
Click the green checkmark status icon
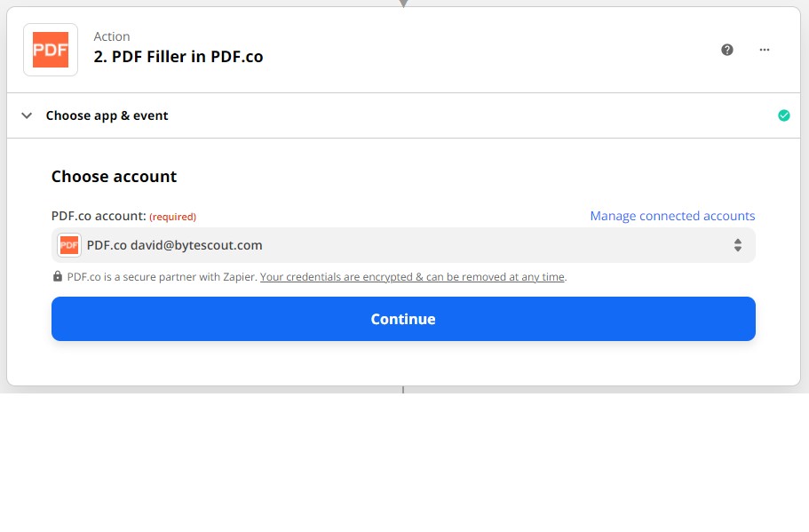784,115
